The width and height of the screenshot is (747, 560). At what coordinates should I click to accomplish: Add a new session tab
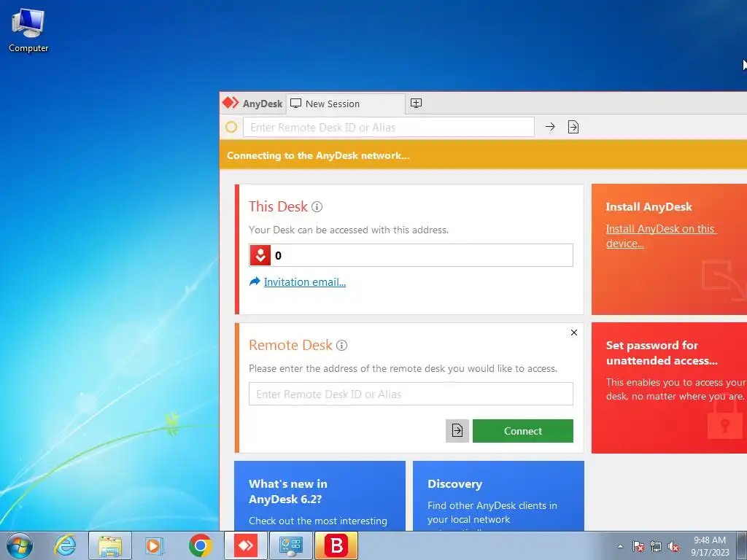coord(416,104)
